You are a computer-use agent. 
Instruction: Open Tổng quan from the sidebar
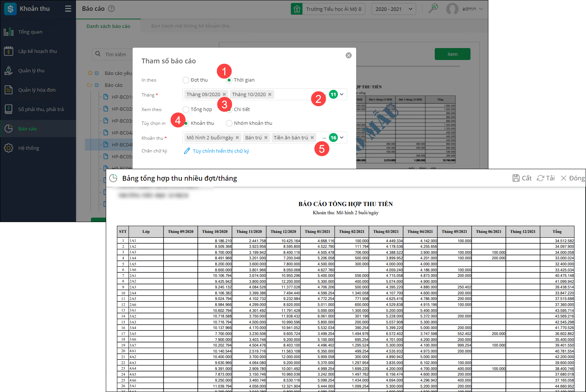30,32
